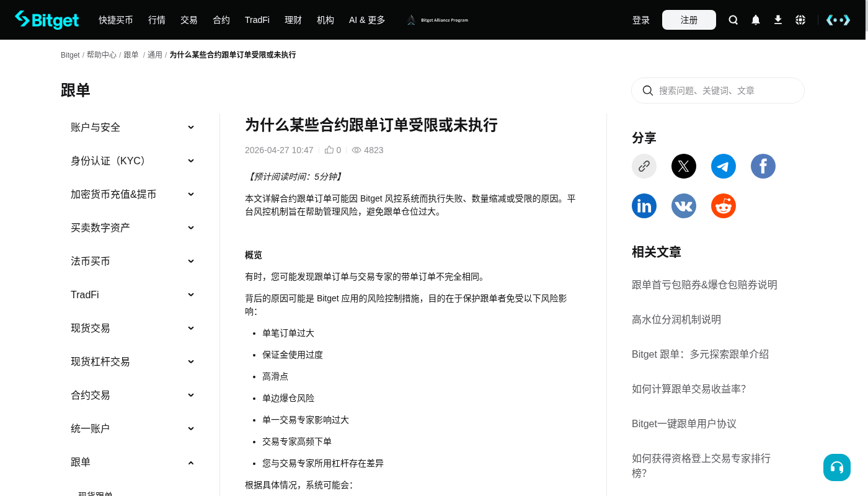The height and width of the screenshot is (496, 868).
Task: Click the bullet text 保证金使用过度
Action: [x=293, y=355]
